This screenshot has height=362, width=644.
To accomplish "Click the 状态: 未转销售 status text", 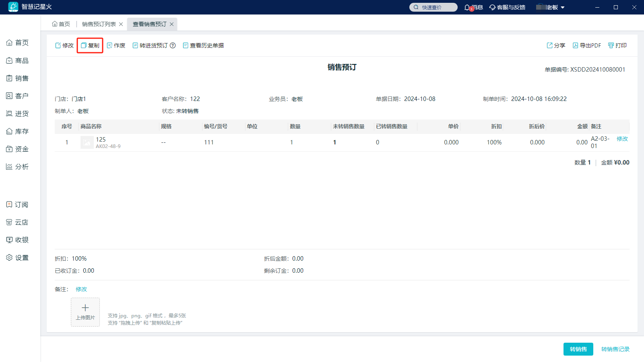I will coord(180,111).
